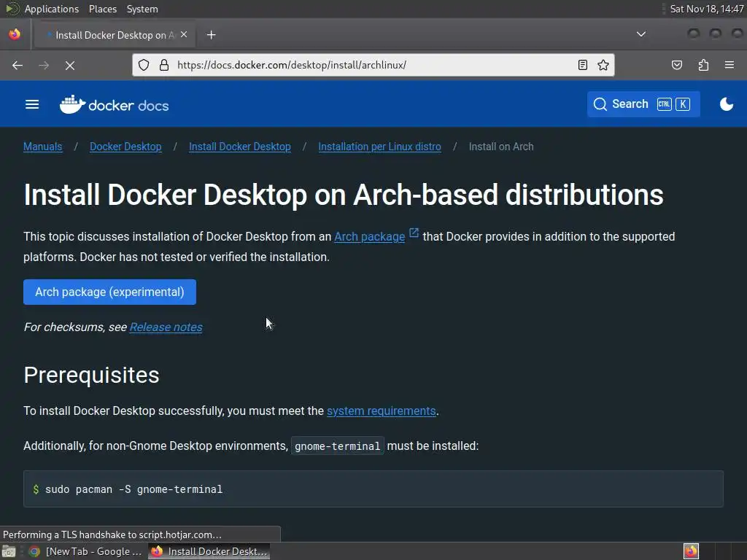Expand the list all tabs chevron
The height and width of the screenshot is (560, 747).
pos(641,34)
